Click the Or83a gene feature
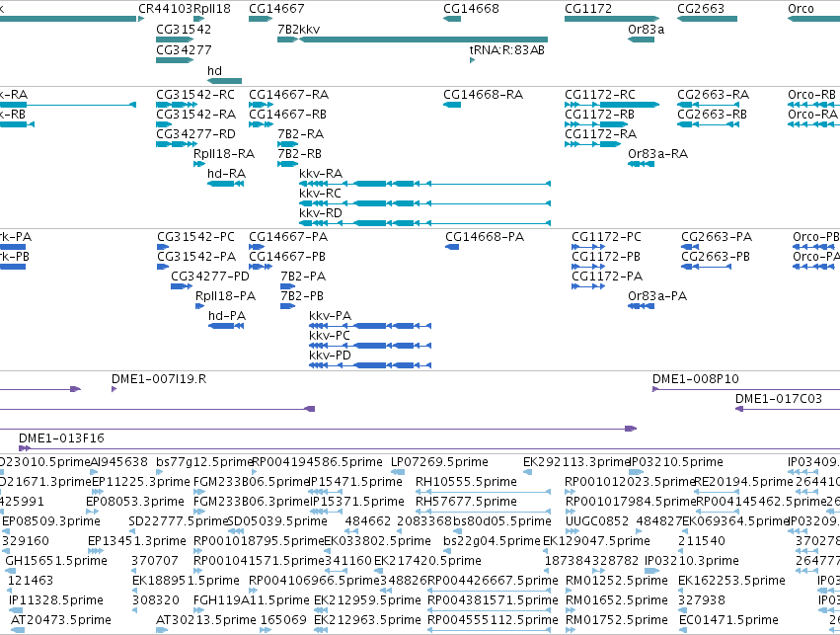 641,40
